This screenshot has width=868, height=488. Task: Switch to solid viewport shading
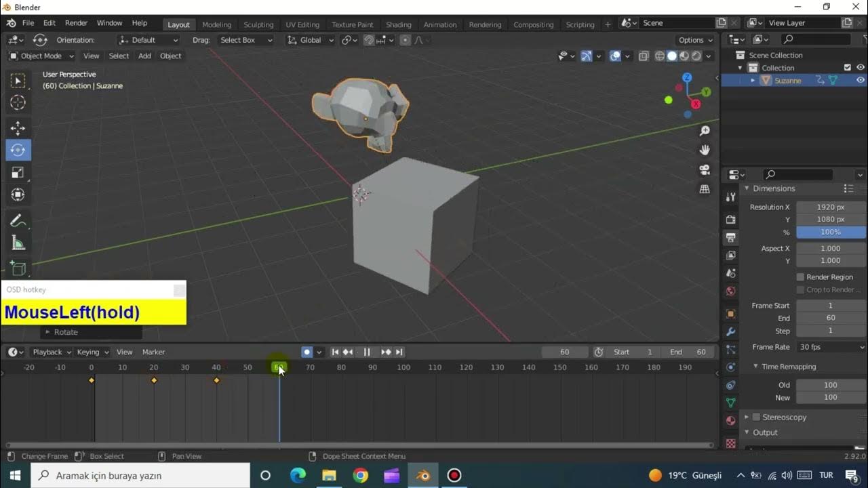pyautogui.click(x=672, y=56)
